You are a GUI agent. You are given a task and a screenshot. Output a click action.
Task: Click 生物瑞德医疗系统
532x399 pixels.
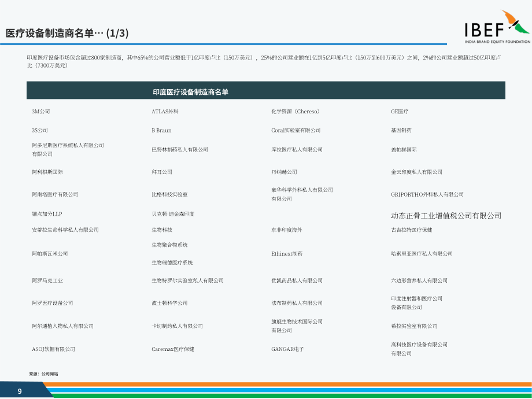pos(172,263)
